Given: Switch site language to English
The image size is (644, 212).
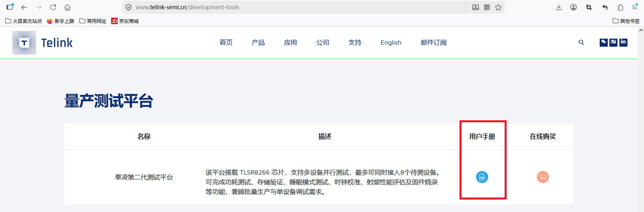Looking at the screenshot, I should click(x=391, y=43).
